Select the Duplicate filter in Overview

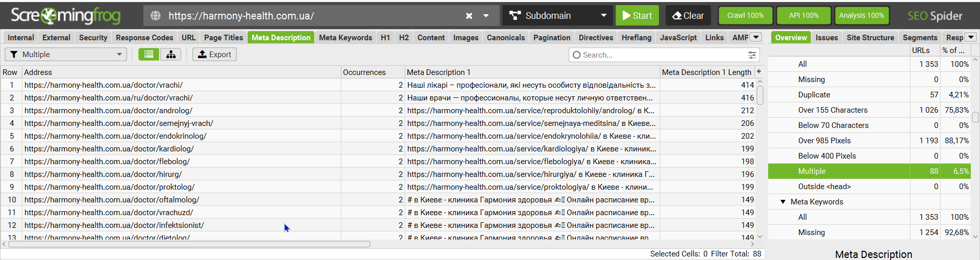tap(814, 95)
